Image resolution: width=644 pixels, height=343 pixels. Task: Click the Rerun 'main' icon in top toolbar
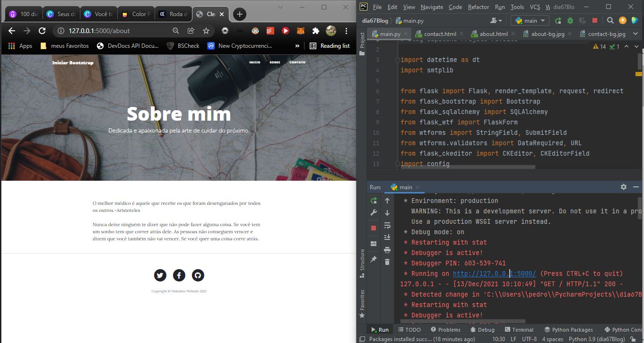coord(558,20)
